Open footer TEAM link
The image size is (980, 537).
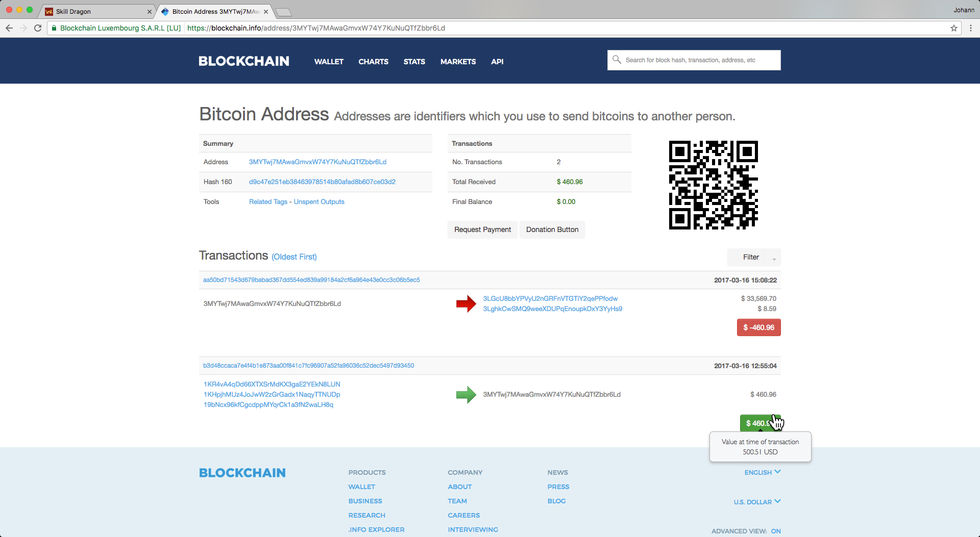[457, 501]
